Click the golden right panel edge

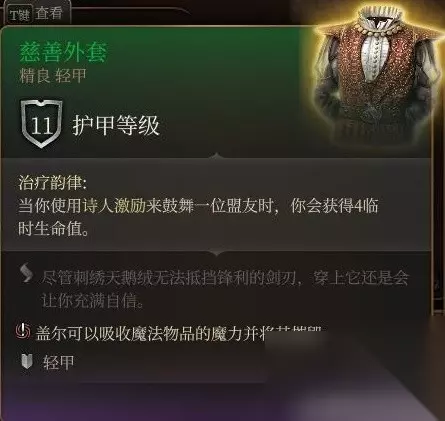point(437,173)
